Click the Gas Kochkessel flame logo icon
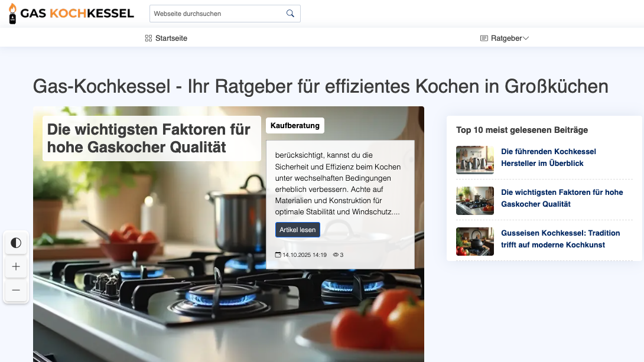 pos(12,13)
